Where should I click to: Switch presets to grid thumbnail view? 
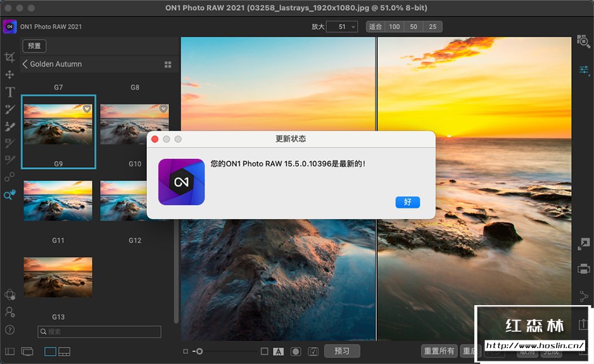point(168,65)
